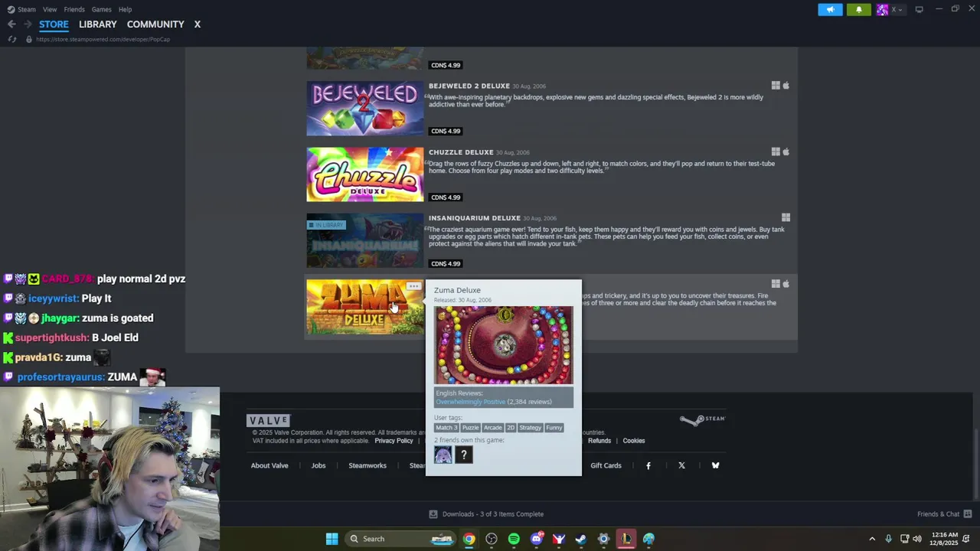Open the Insaniquarium Deluxe title link
980x551 pixels.
pyautogui.click(x=475, y=218)
